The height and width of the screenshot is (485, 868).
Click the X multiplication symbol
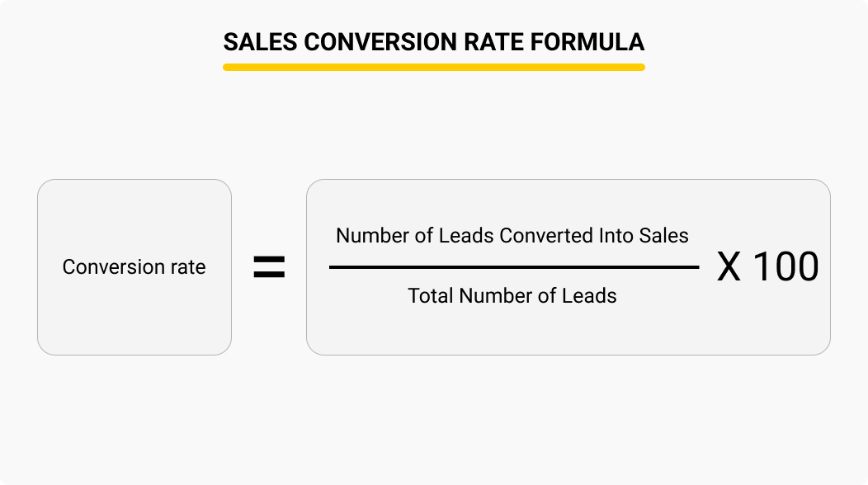[x=729, y=267]
